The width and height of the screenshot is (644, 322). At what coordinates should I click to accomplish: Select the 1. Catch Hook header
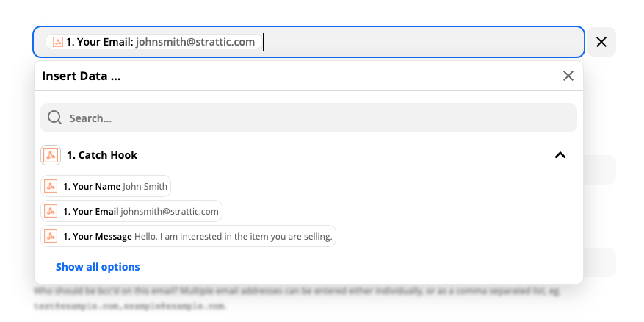coord(102,155)
